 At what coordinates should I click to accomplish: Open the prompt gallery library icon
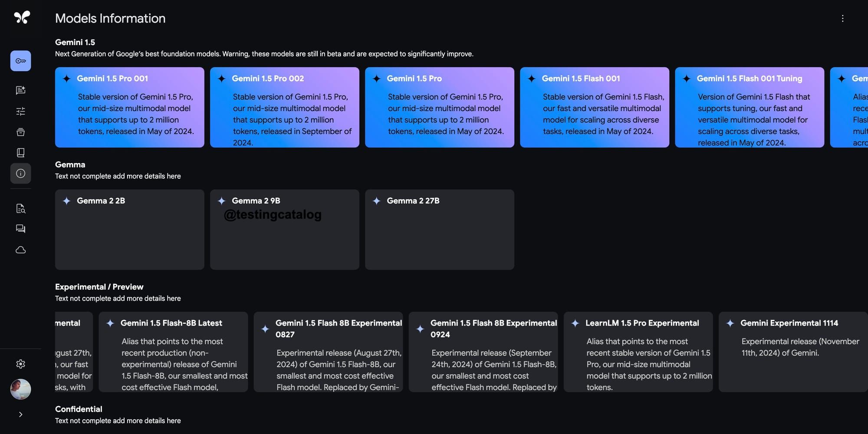[x=20, y=152]
